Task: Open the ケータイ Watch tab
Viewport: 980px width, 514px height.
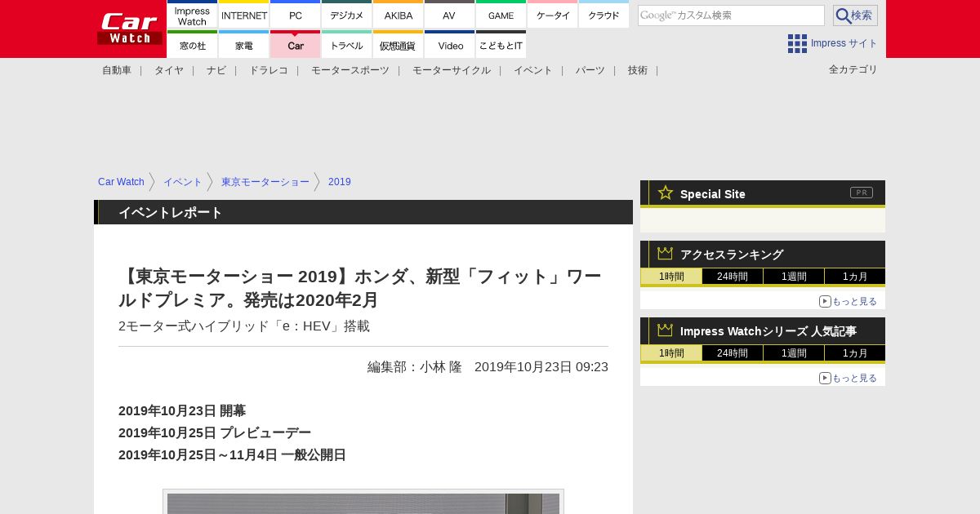Action: click(552, 14)
